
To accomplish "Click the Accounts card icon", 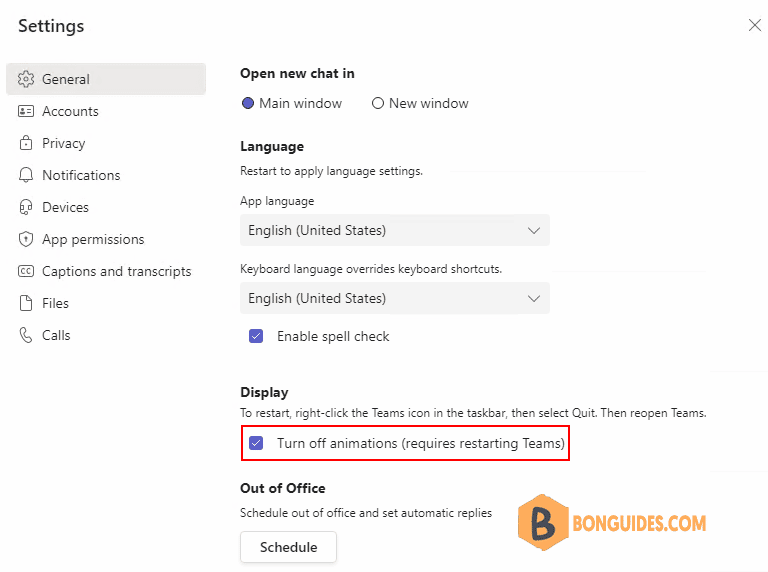I will [x=26, y=111].
